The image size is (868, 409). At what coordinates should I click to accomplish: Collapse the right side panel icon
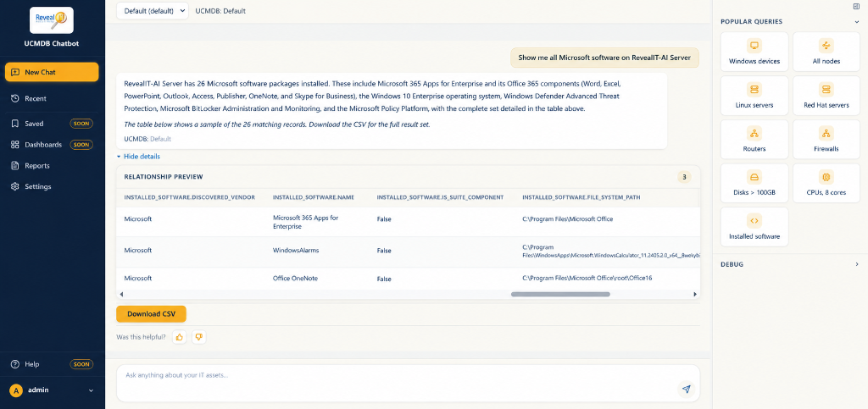(x=856, y=6)
